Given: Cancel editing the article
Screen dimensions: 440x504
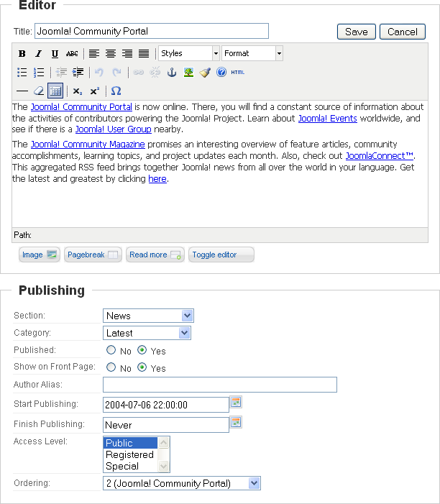Looking at the screenshot, I should click(x=403, y=32).
